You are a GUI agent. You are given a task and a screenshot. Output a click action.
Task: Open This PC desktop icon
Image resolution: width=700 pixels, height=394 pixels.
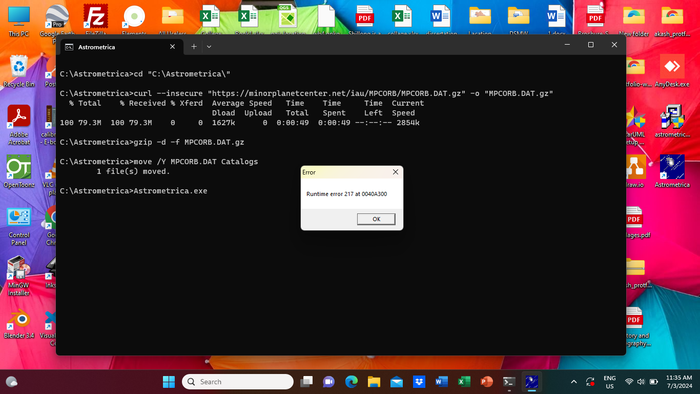click(19, 21)
